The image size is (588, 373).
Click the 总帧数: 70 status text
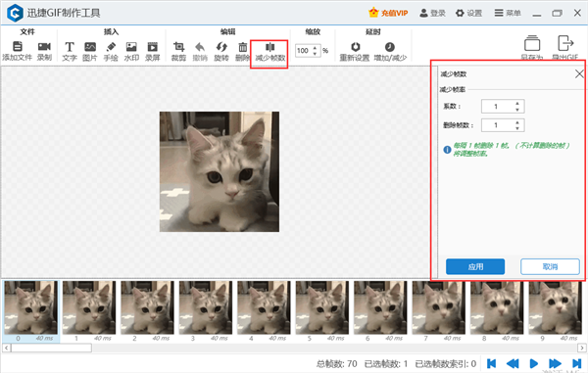pos(337,363)
